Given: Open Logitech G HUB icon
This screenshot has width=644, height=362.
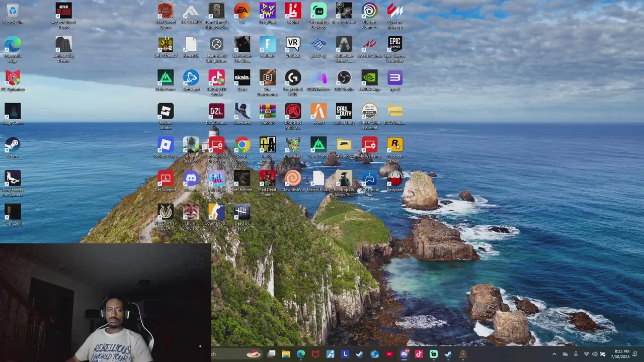Looking at the screenshot, I should (293, 83).
